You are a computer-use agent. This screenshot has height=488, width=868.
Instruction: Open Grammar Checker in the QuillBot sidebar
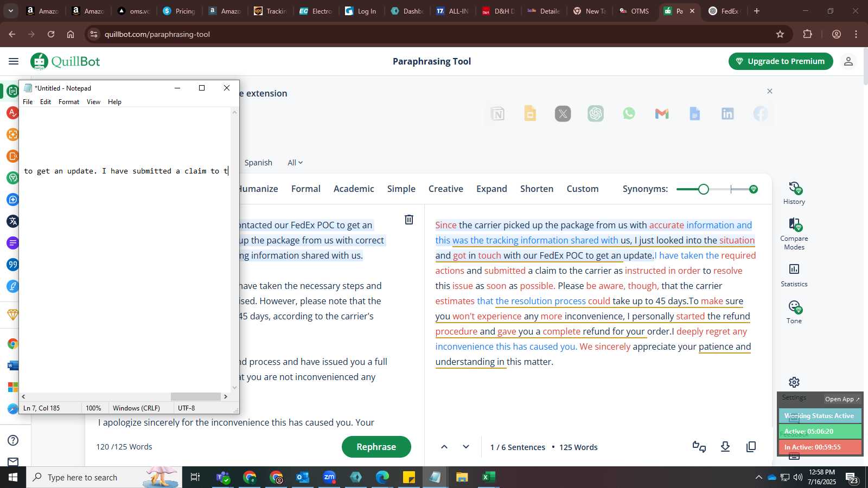12,113
